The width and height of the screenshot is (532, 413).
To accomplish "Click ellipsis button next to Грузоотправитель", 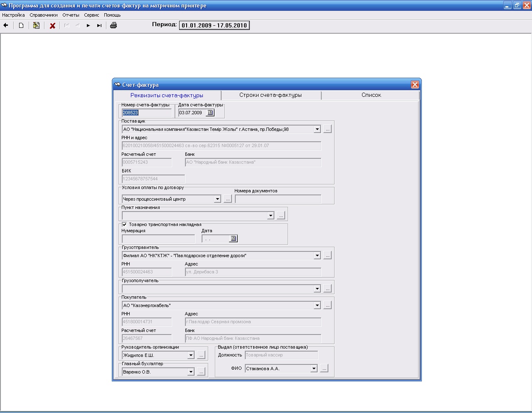I will (328, 256).
